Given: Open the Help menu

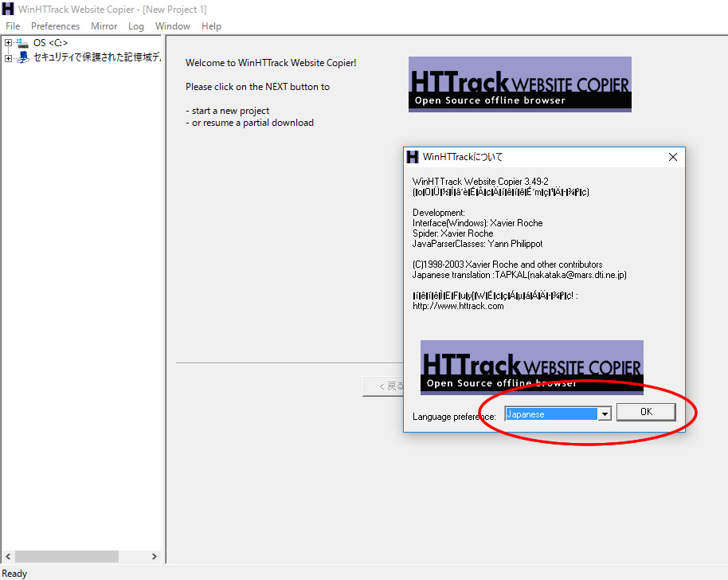Looking at the screenshot, I should pyautogui.click(x=211, y=25).
